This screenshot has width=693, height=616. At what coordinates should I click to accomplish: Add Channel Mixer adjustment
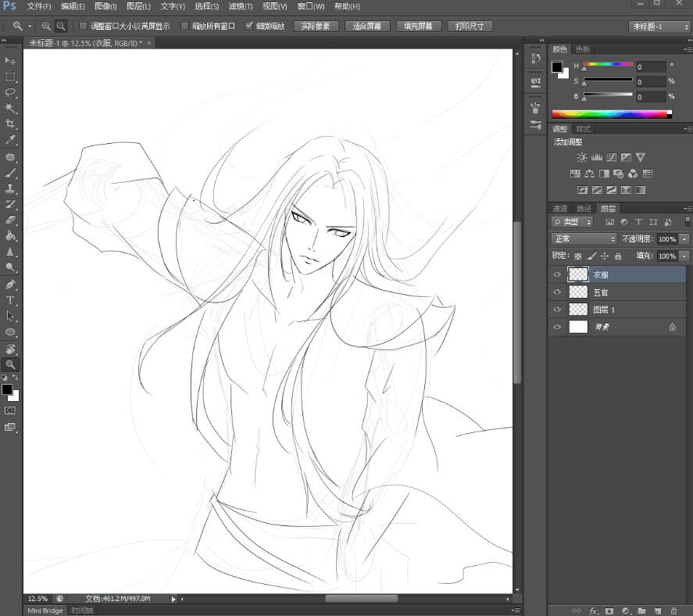[633, 174]
